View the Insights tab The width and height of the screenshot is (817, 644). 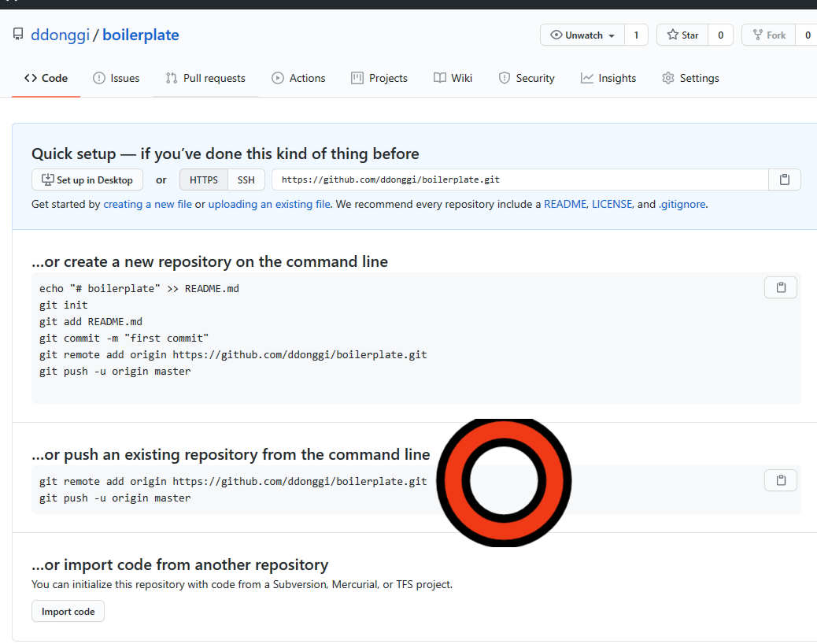(x=608, y=78)
